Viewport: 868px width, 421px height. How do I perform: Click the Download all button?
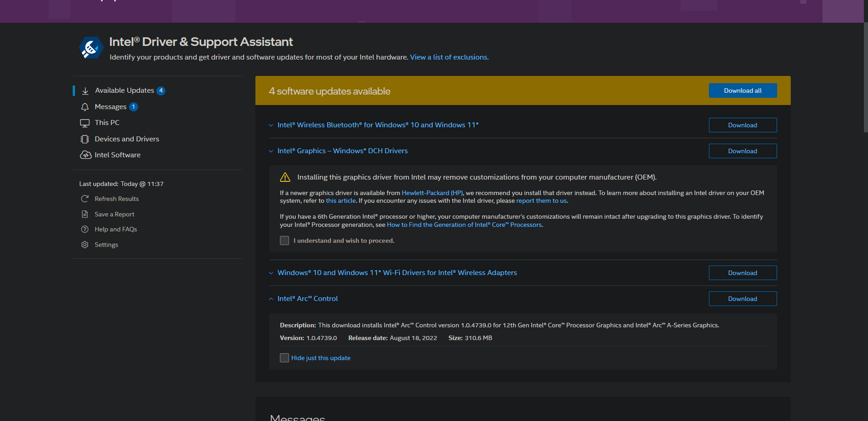pos(743,90)
